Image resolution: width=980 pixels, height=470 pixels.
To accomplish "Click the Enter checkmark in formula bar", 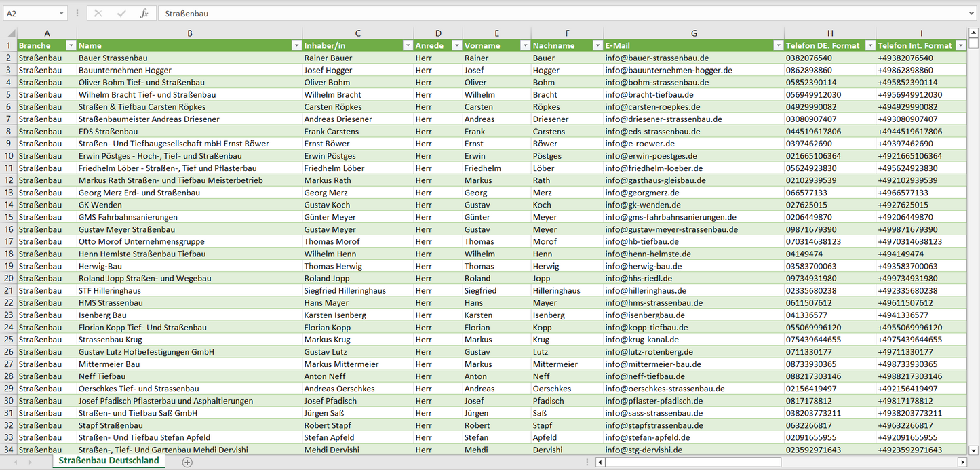I will 121,14.
